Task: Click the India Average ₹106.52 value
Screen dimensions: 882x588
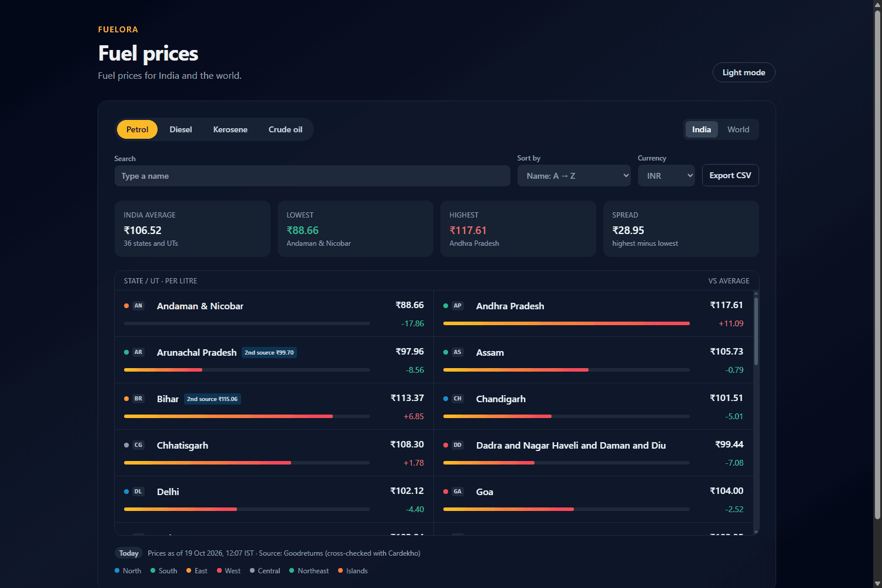Action: pyautogui.click(x=142, y=230)
